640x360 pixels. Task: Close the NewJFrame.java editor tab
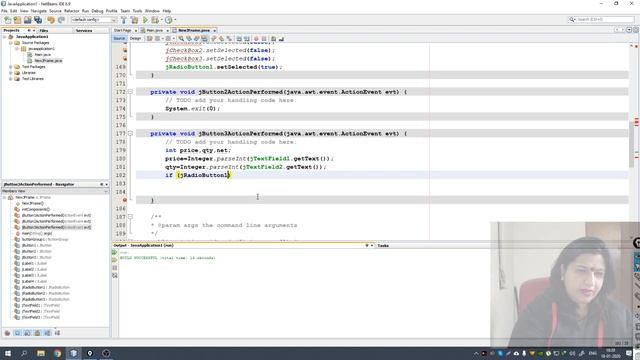[x=215, y=31]
